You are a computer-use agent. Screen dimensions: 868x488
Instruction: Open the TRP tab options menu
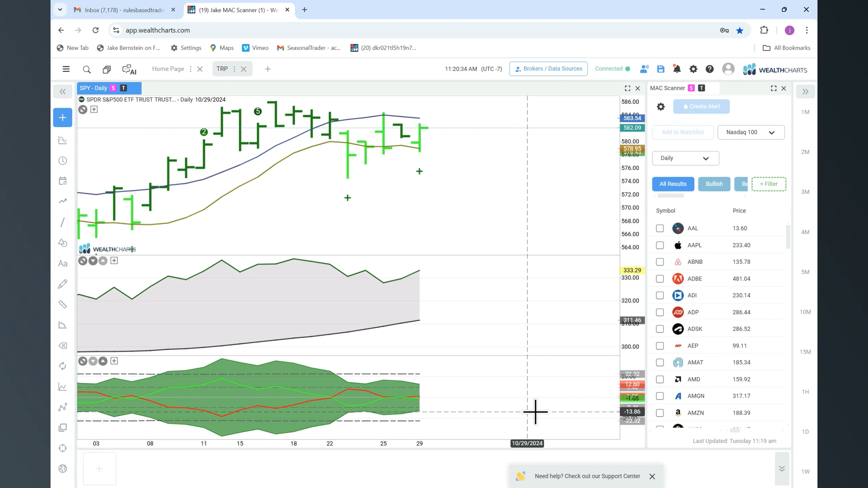pos(234,69)
